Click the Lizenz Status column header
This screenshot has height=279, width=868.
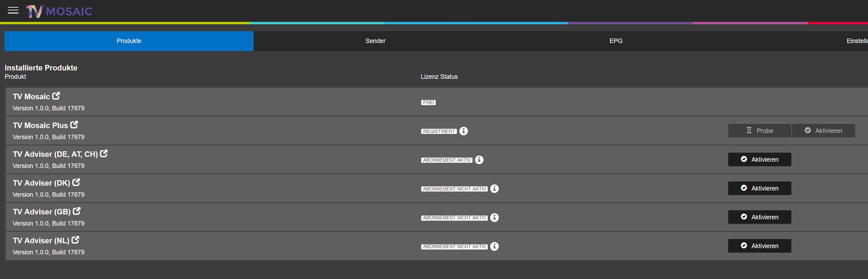pos(439,77)
